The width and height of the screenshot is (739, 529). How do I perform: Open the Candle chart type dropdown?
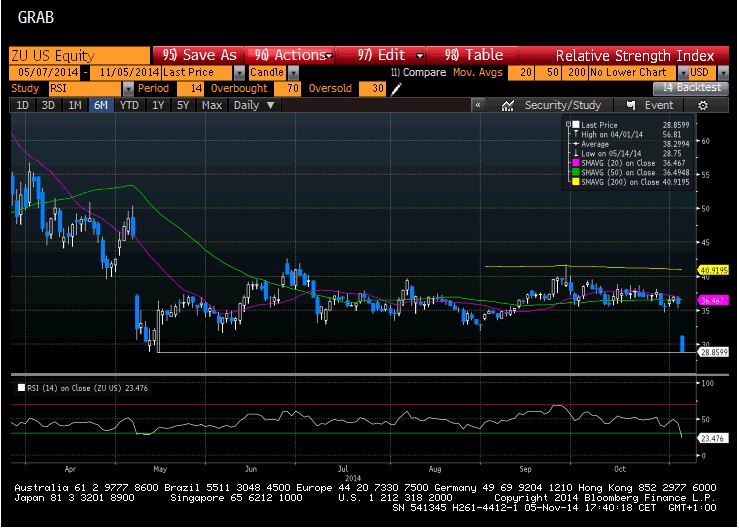click(x=293, y=73)
